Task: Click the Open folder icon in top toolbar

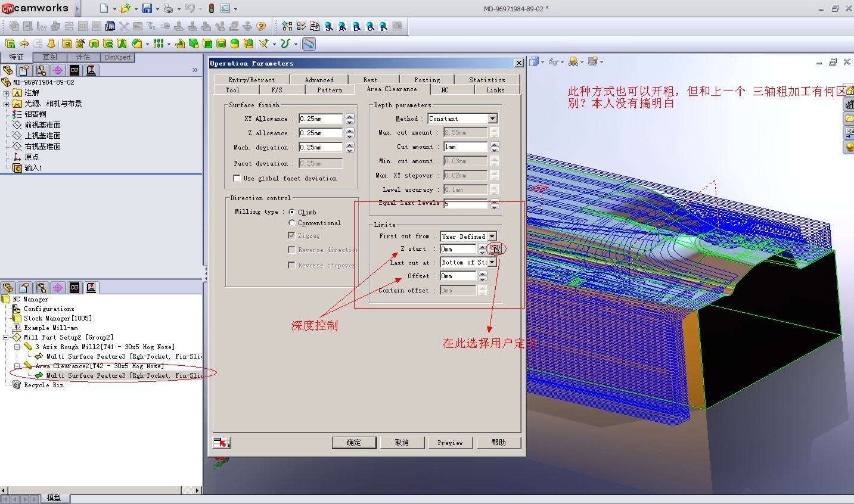Action: point(125,8)
